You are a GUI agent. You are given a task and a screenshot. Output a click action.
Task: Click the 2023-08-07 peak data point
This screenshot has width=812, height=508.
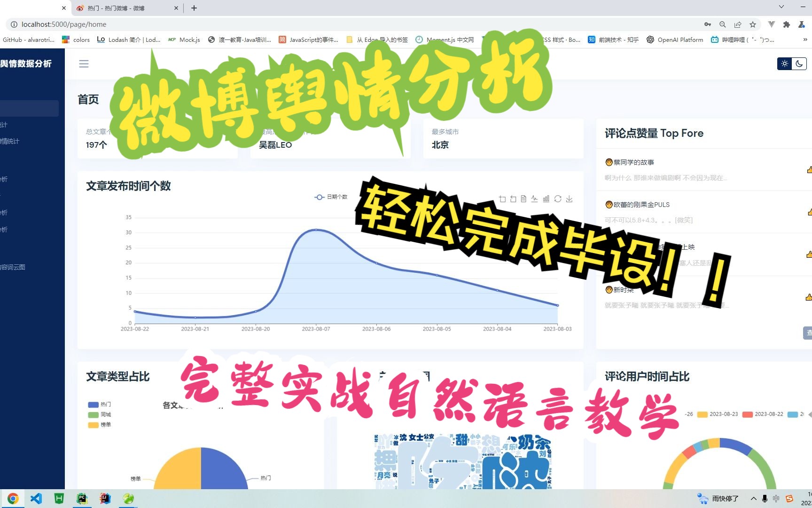point(316,230)
